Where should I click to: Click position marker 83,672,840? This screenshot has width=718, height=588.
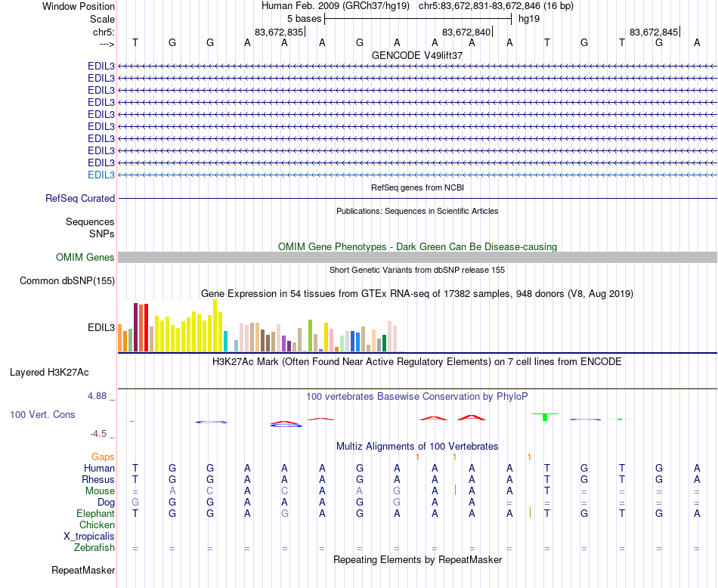pos(466,32)
